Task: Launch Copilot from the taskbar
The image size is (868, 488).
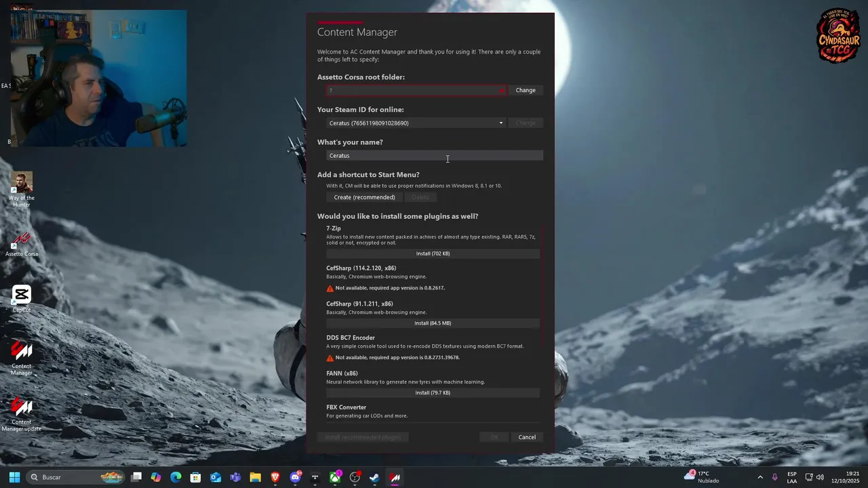Action: click(x=156, y=477)
